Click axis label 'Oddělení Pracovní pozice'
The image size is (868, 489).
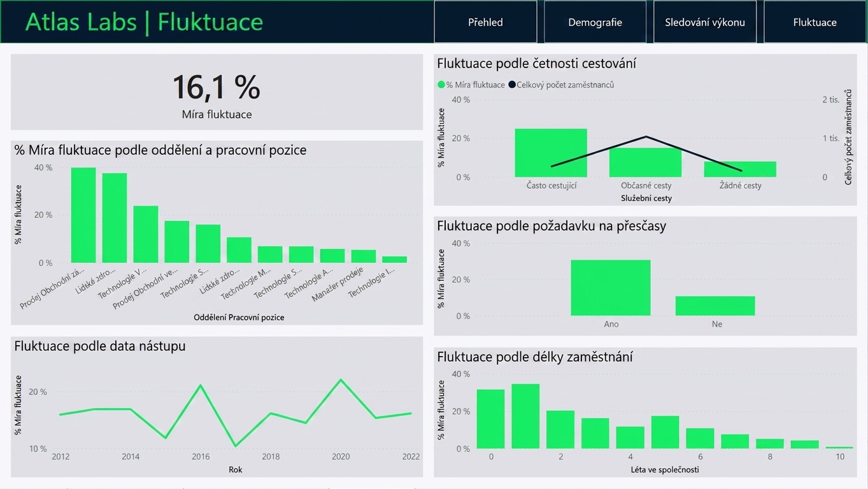click(239, 317)
